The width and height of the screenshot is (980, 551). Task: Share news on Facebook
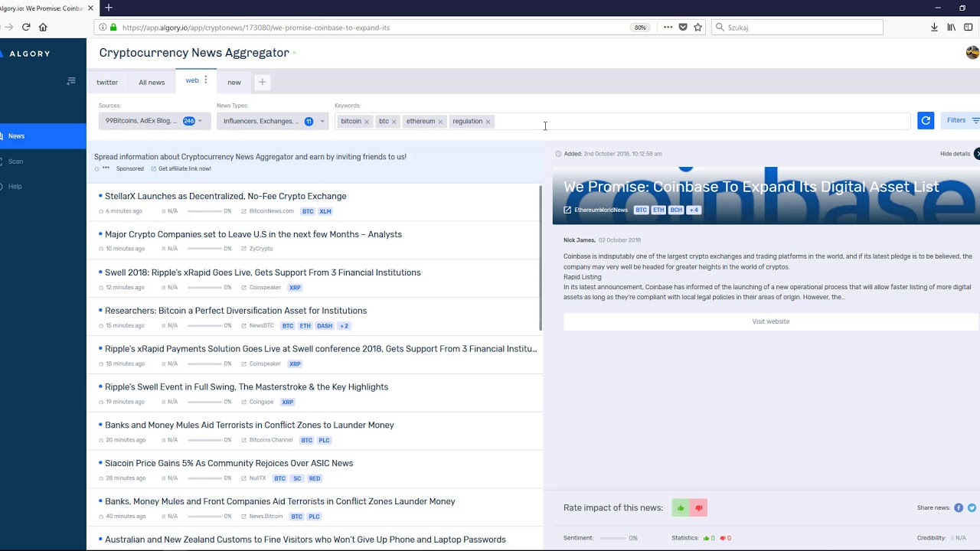[959, 507]
